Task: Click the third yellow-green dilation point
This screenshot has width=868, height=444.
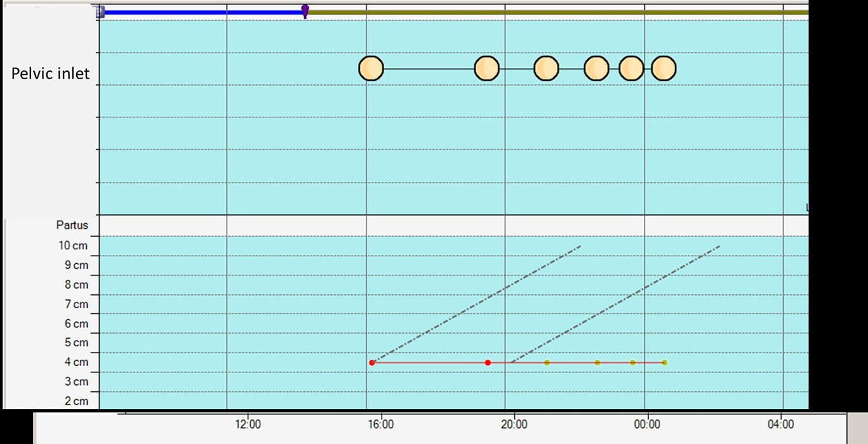Action: [x=632, y=363]
